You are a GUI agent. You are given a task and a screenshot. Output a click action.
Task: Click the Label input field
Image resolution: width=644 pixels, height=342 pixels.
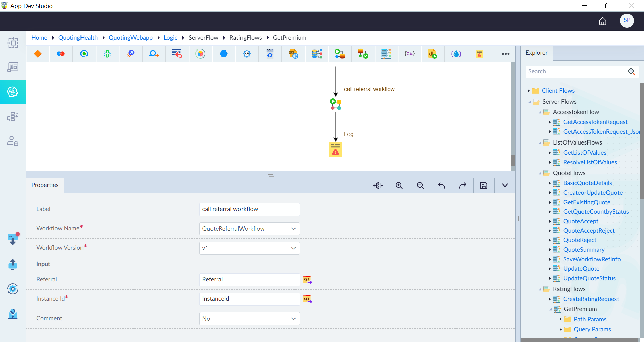tap(249, 209)
